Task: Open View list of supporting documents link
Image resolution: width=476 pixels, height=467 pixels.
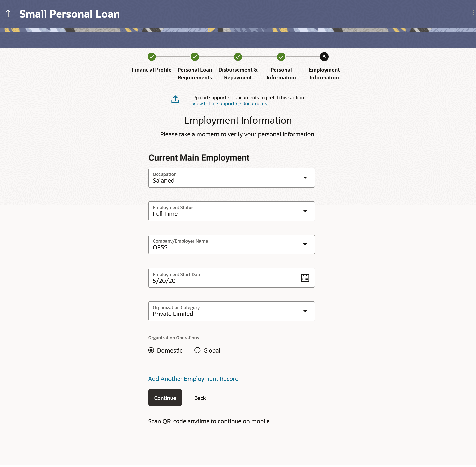Action: click(229, 104)
